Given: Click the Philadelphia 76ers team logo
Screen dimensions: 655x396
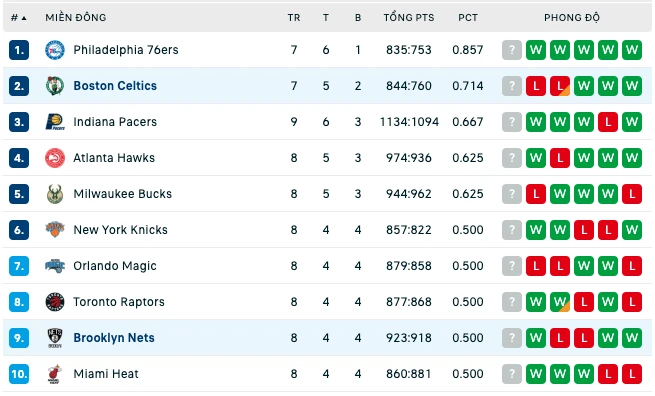Looking at the screenshot, I should point(55,50).
